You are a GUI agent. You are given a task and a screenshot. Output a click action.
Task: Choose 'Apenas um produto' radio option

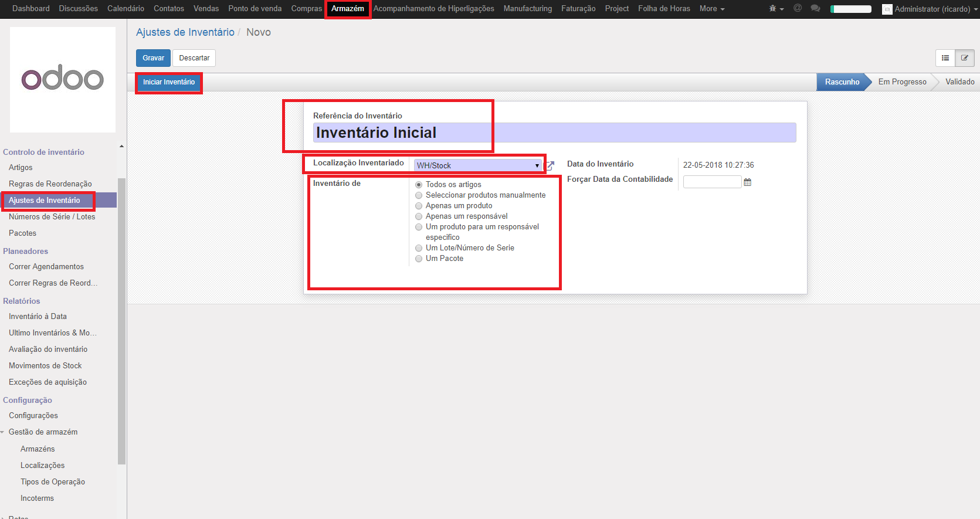[419, 206]
